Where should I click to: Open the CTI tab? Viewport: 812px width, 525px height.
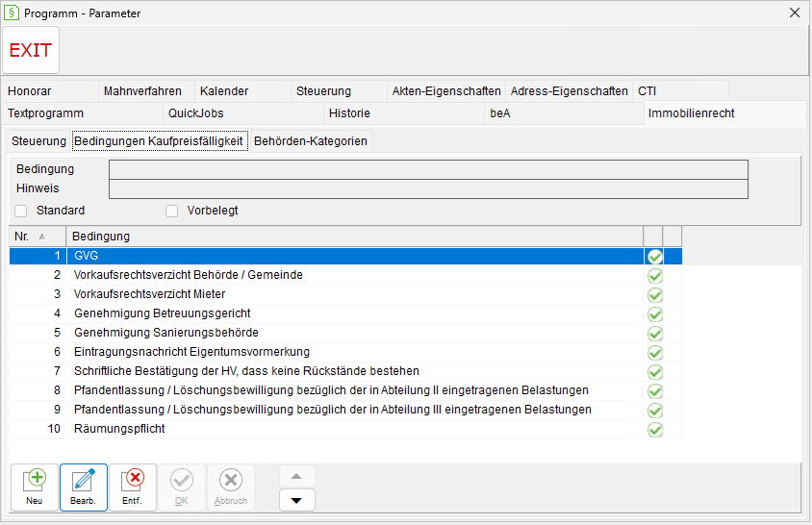coord(680,91)
